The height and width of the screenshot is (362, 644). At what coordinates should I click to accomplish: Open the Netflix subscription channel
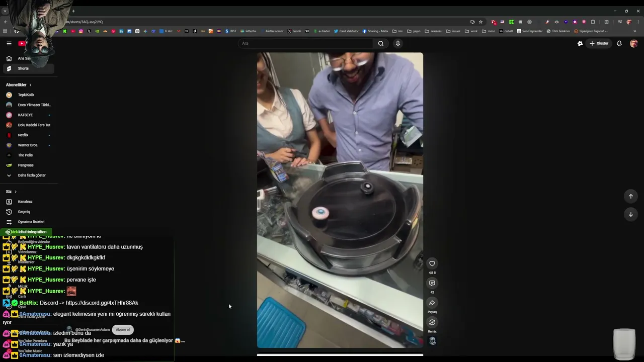click(29, 135)
